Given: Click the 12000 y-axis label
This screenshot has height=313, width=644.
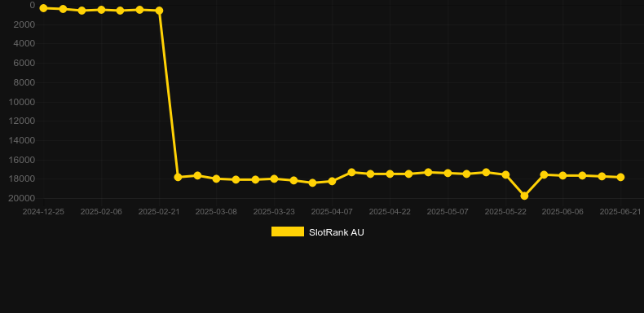Looking at the screenshot, I should pyautogui.click(x=22, y=121).
